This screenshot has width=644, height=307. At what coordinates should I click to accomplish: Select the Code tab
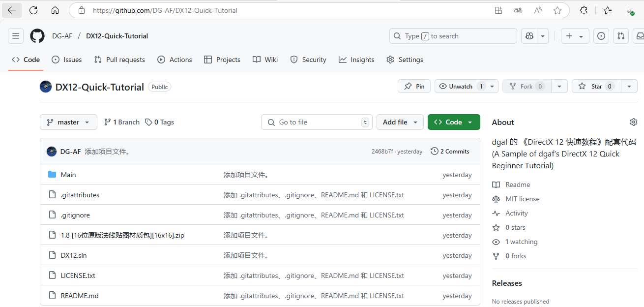click(26, 60)
